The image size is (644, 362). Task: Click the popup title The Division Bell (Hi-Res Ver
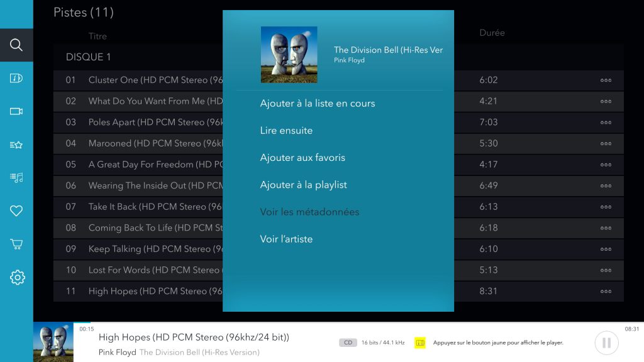(x=388, y=50)
